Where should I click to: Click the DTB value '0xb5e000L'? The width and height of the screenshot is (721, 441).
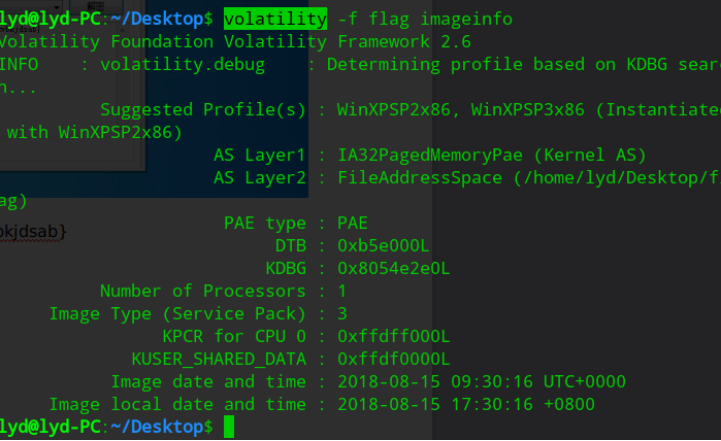click(x=383, y=246)
